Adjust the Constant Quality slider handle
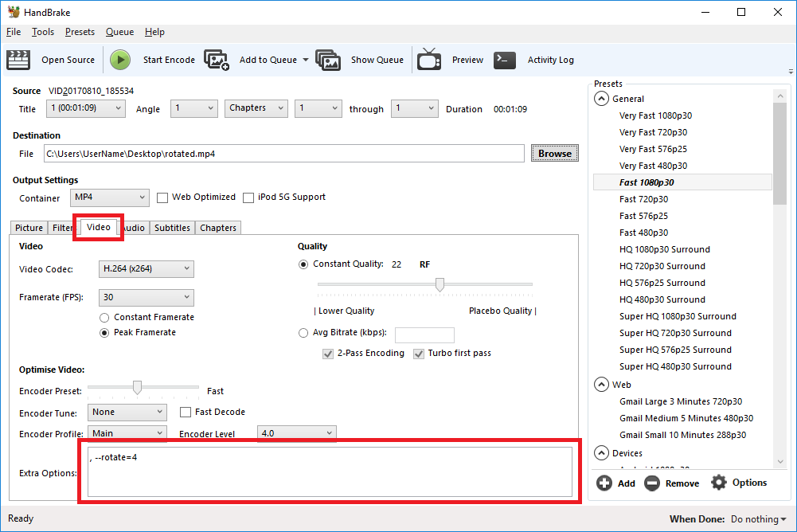Image resolution: width=797 pixels, height=532 pixels. click(439, 284)
